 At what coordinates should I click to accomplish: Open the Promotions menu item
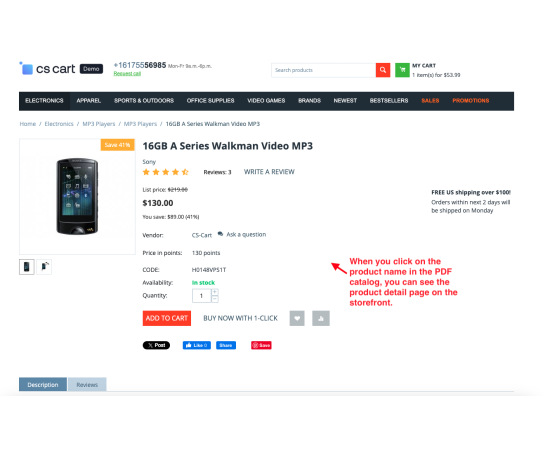click(x=470, y=101)
